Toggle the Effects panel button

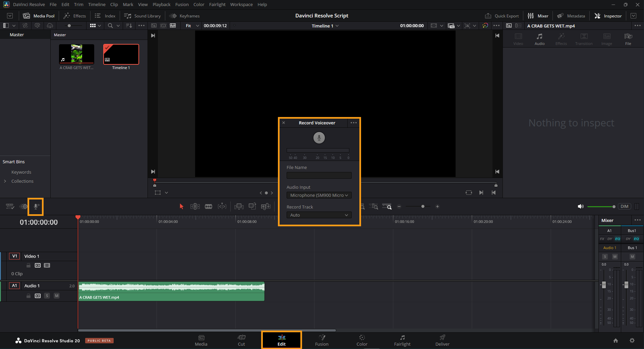point(75,16)
